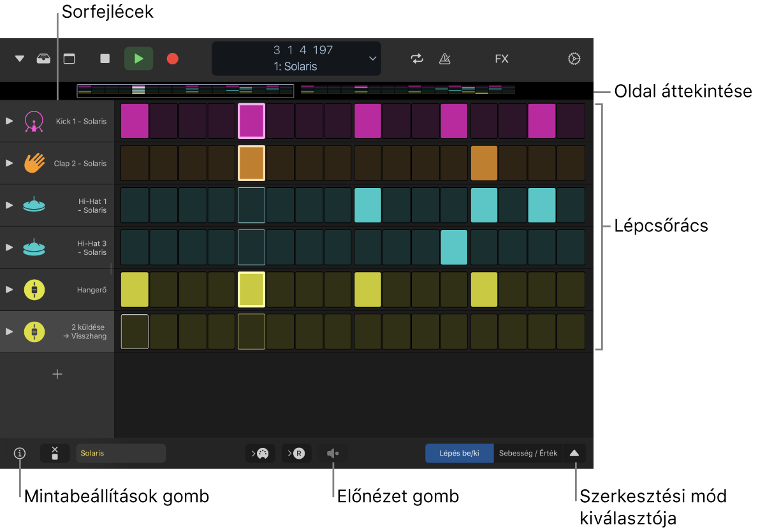Open pattern settings info button
The image size is (758, 532).
click(19, 453)
